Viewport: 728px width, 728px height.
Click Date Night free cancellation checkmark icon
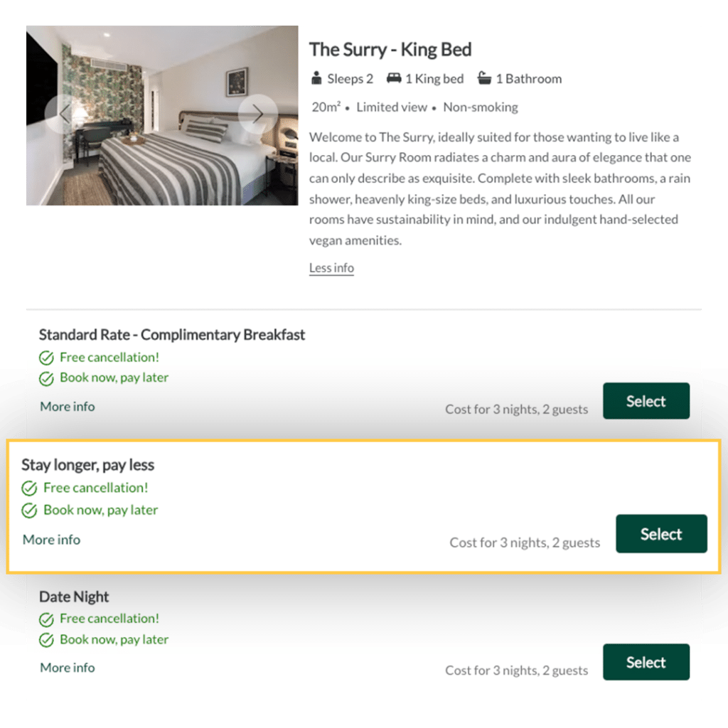pyautogui.click(x=46, y=619)
